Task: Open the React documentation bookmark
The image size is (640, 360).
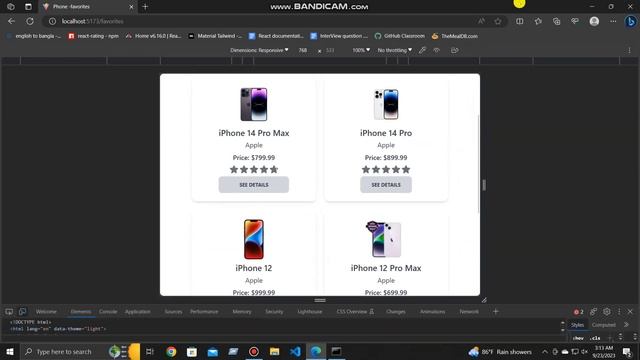Action: click(x=276, y=36)
